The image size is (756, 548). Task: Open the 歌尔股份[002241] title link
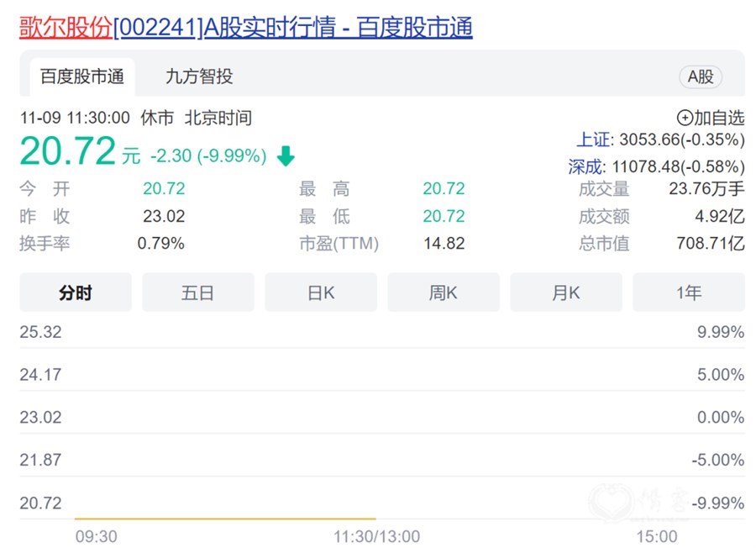[x=246, y=27]
